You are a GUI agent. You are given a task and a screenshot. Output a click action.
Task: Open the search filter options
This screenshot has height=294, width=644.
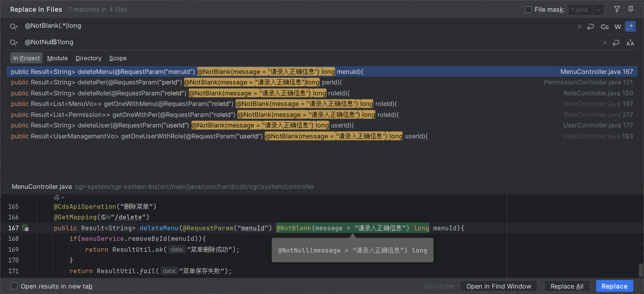(617, 9)
